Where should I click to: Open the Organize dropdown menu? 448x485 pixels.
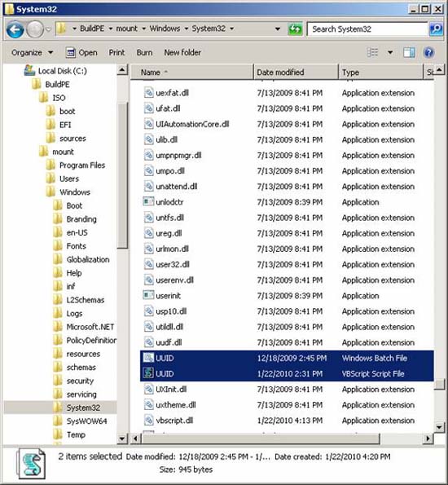[x=32, y=53]
